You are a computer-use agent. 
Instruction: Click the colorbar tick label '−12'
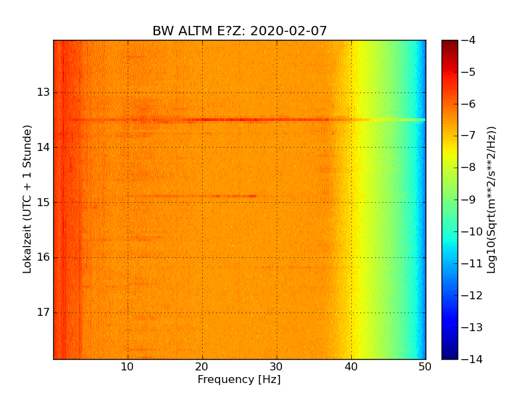tap(472, 295)
